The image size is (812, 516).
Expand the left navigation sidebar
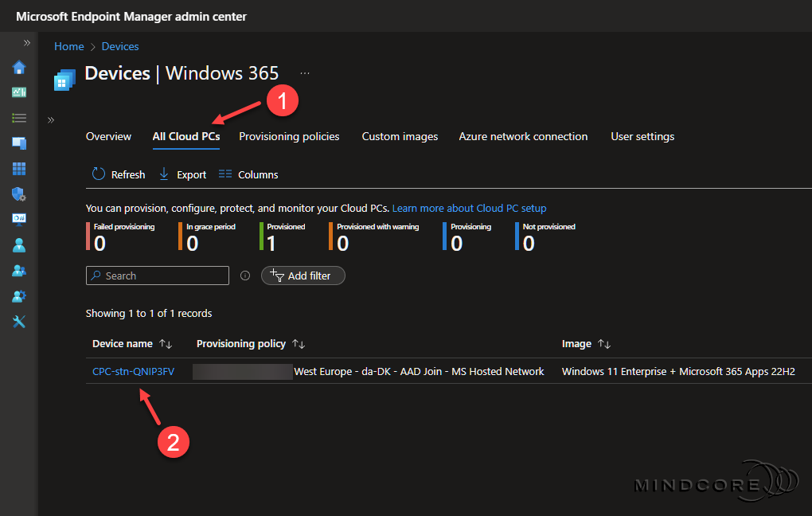26,43
